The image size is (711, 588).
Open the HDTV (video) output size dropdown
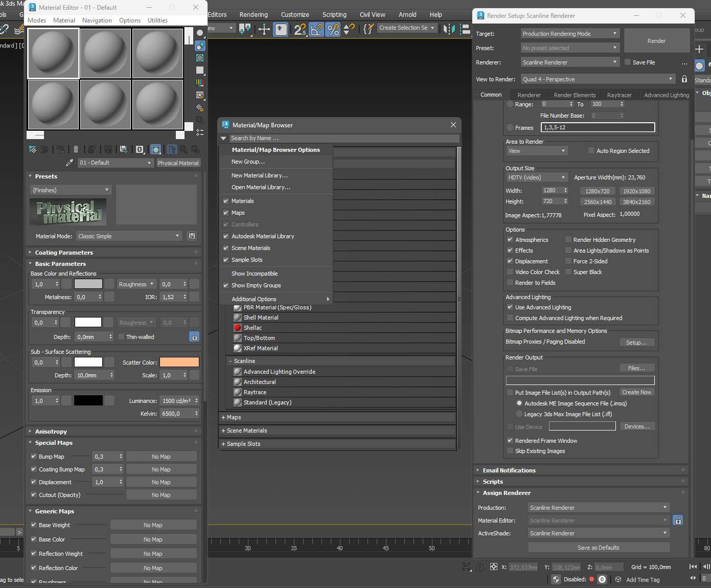pyautogui.click(x=537, y=177)
